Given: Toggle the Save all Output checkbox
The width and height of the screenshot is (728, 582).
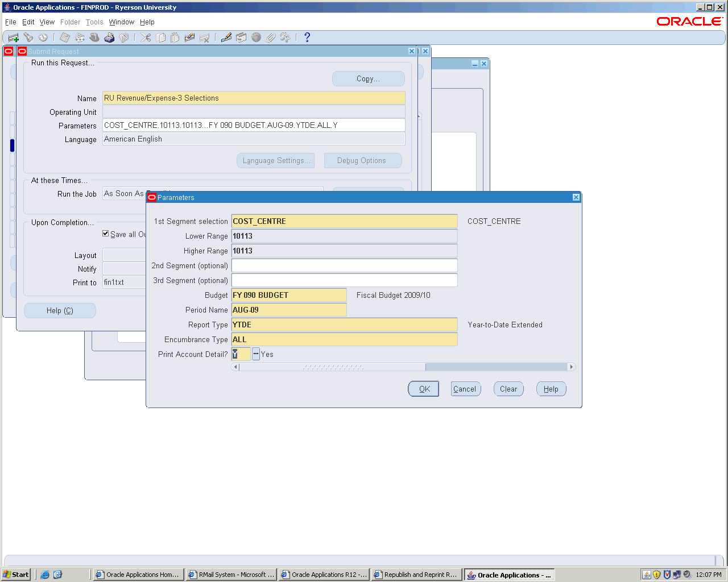Looking at the screenshot, I should (106, 234).
